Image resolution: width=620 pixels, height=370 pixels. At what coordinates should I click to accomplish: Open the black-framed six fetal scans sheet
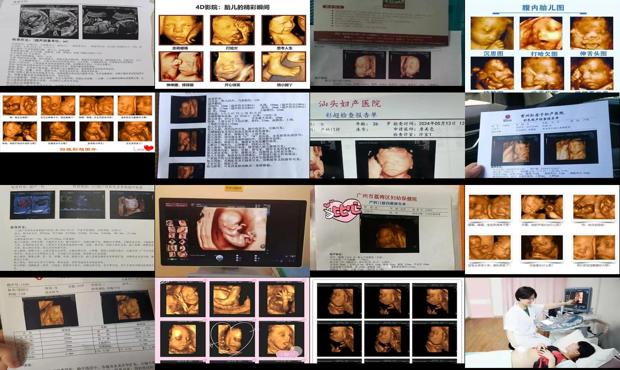[x=387, y=321]
